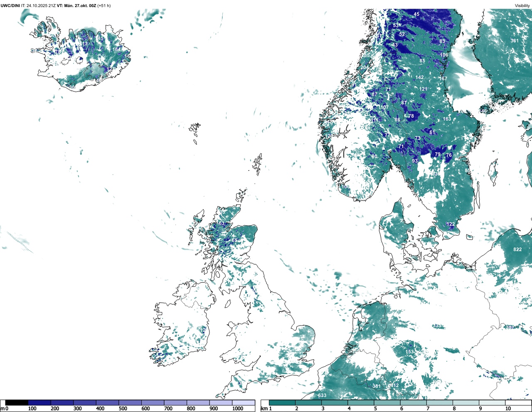Screen dimensions: 532x412
Task: Click the 'km' unit label in legend
Action: pyautogui.click(x=264, y=409)
